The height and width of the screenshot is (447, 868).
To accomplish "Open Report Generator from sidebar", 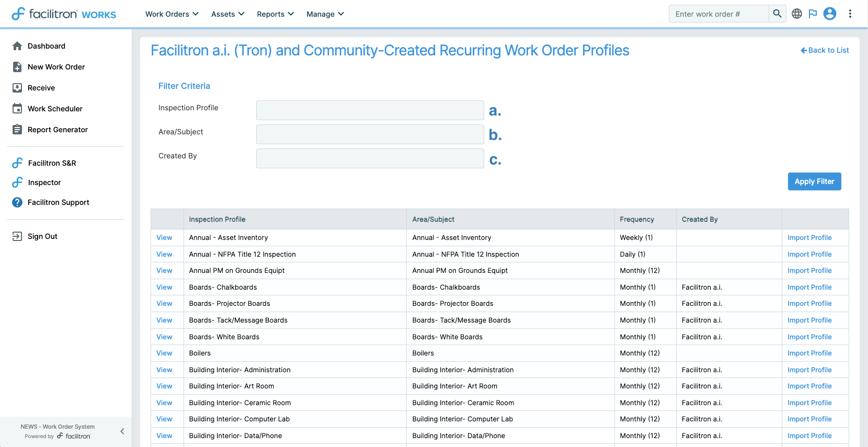I will click(x=58, y=130).
